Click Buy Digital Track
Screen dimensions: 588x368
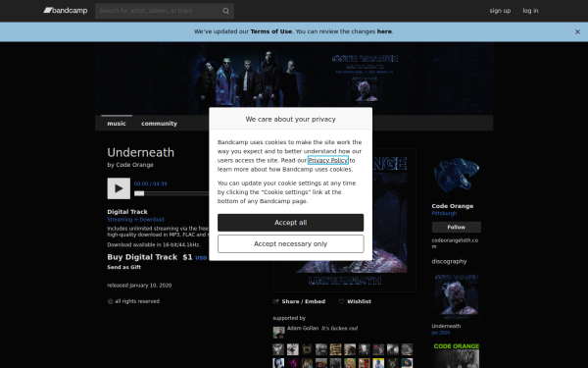142,257
